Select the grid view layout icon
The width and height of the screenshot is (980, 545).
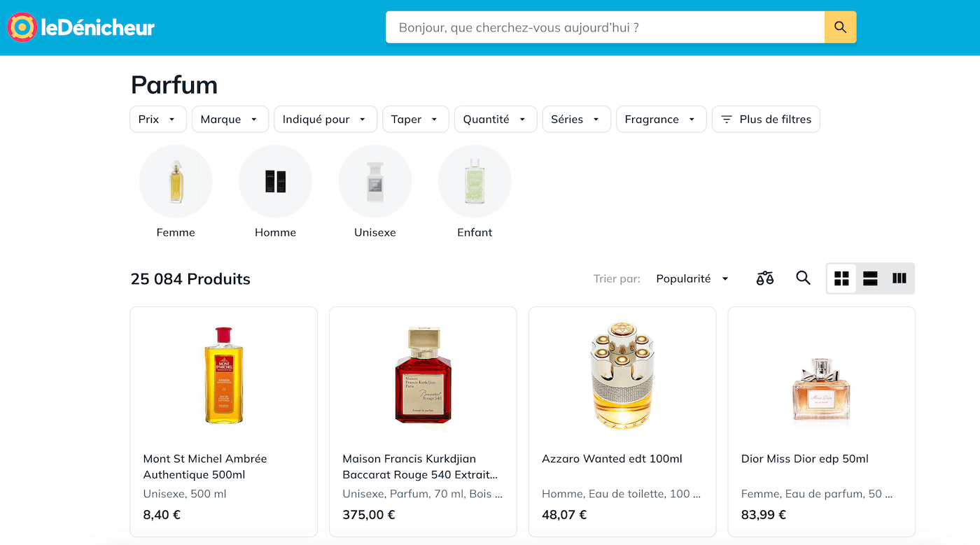(x=841, y=278)
